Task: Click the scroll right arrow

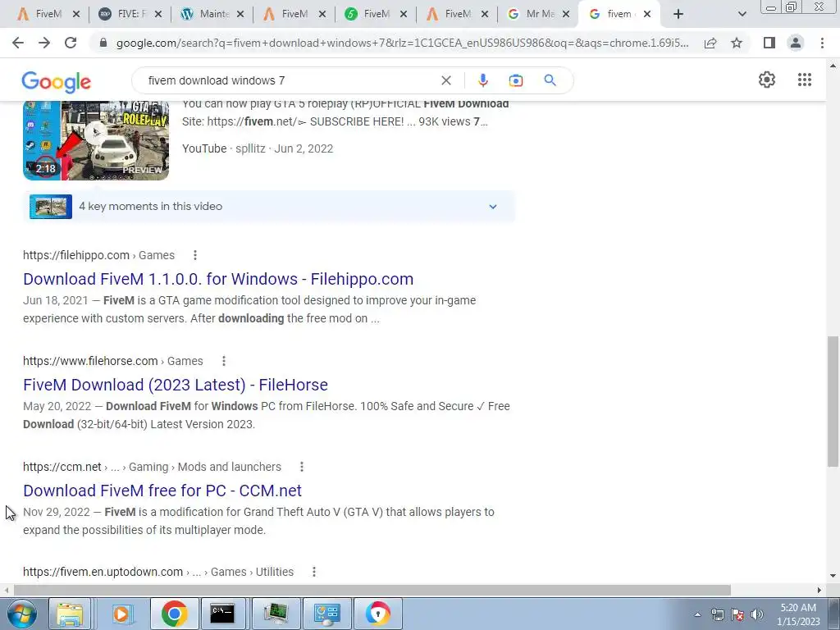Action: pyautogui.click(x=819, y=590)
